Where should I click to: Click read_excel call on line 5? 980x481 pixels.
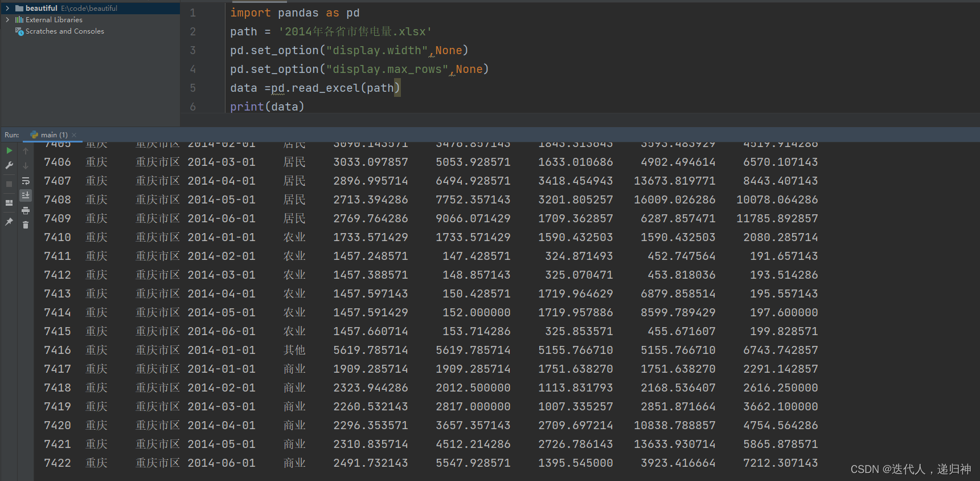pos(326,88)
